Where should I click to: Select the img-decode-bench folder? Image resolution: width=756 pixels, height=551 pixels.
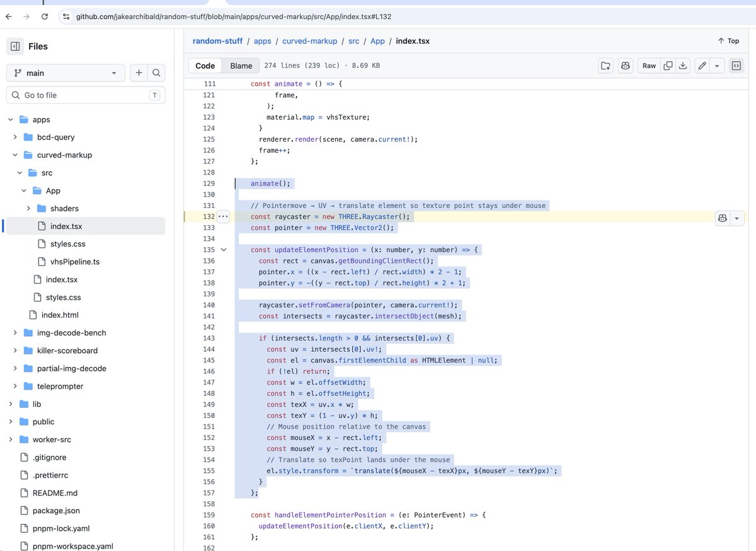coord(72,333)
